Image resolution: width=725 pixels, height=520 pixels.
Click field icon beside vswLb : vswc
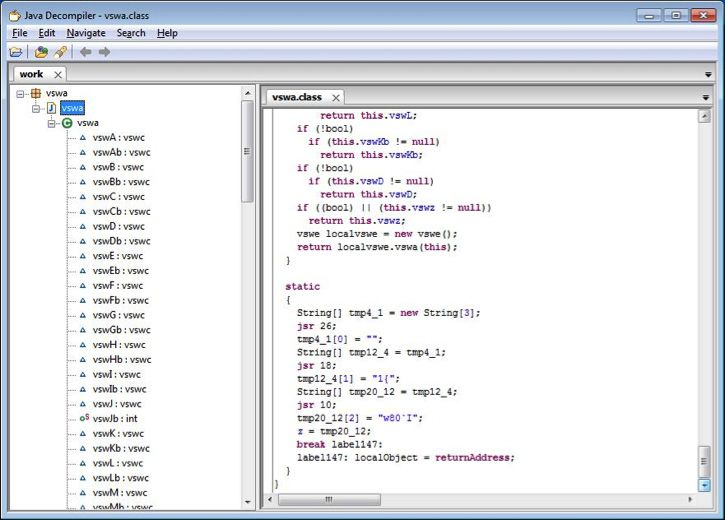(x=83, y=478)
